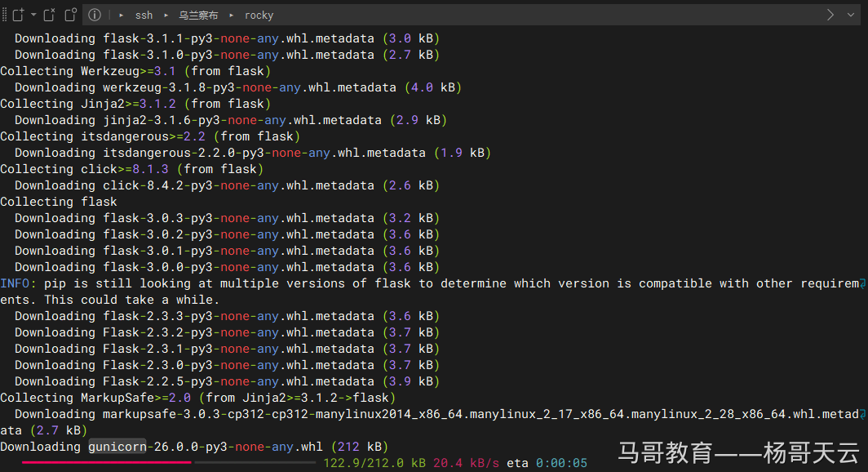Screen dimensions: 868x472
Task: Click the '122.9/212.0 kB' progress value
Action: (x=374, y=463)
